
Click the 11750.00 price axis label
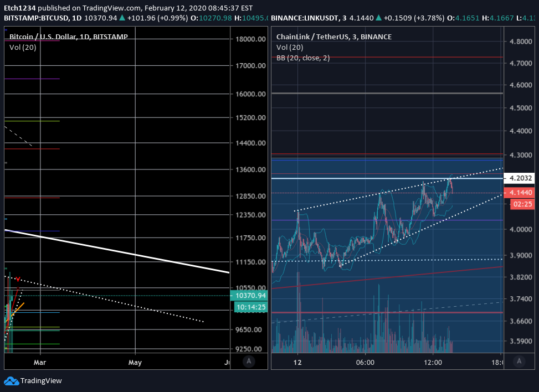tap(250, 238)
